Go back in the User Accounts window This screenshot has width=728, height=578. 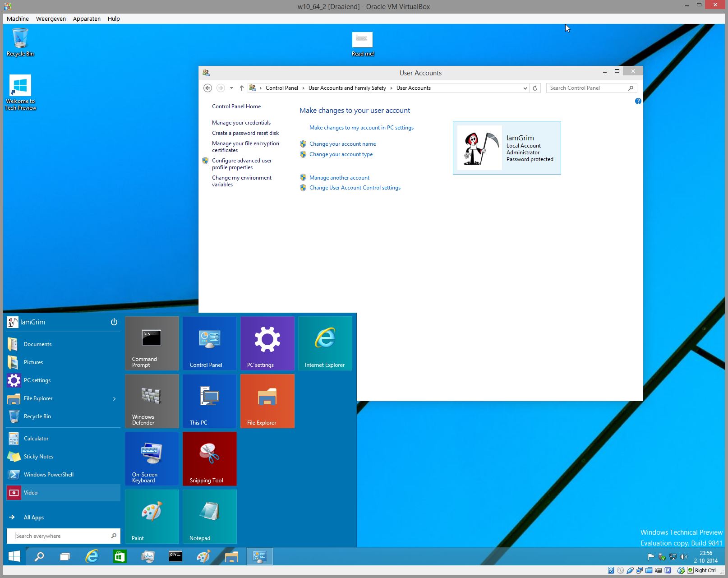click(207, 88)
